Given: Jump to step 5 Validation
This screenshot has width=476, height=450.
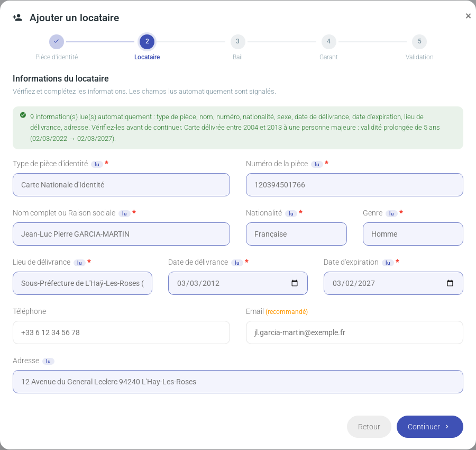Looking at the screenshot, I should (419, 41).
